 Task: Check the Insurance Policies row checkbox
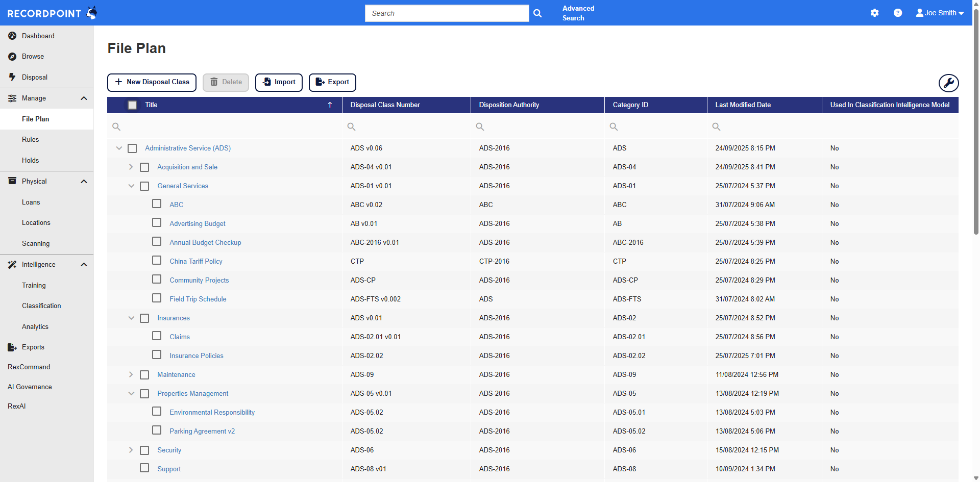point(157,355)
